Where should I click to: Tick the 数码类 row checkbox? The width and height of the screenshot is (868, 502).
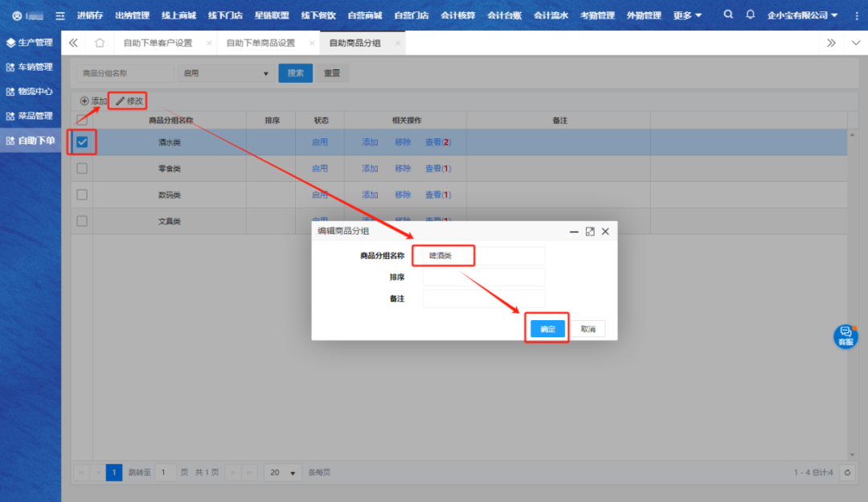[82, 195]
